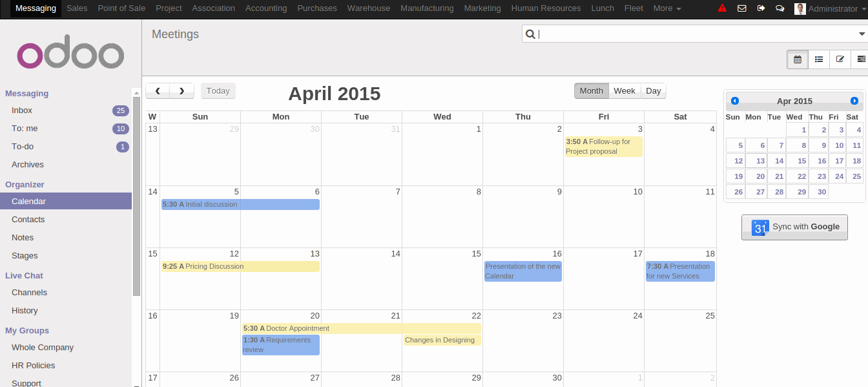
Task: Switch to list view icon
Action: [x=819, y=59]
